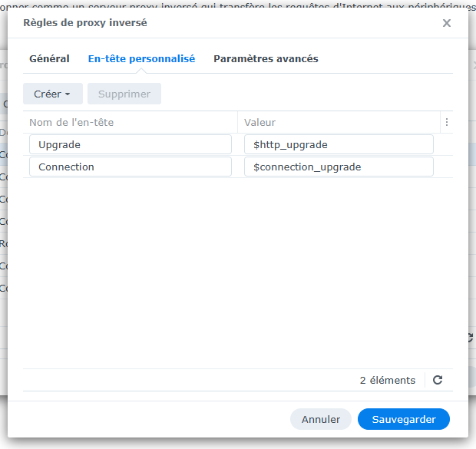This screenshot has width=476, height=449.
Task: Open the column options kebab menu
Action: (x=447, y=122)
